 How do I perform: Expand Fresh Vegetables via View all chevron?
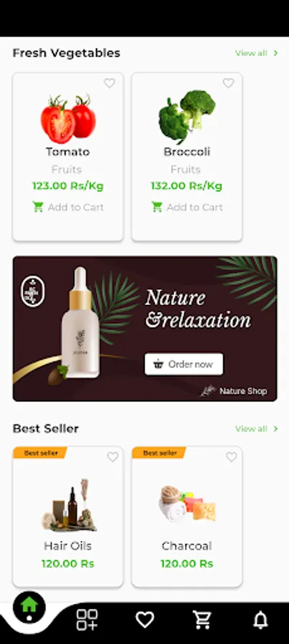[275, 53]
